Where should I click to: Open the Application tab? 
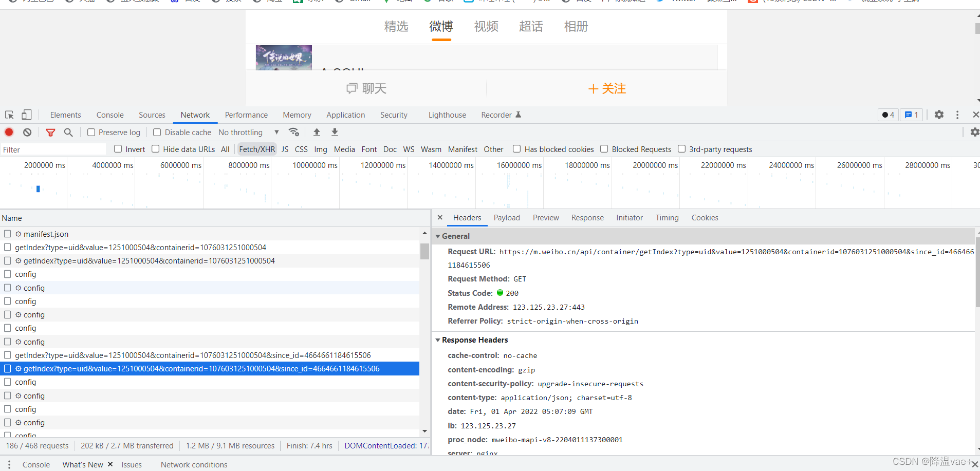345,115
